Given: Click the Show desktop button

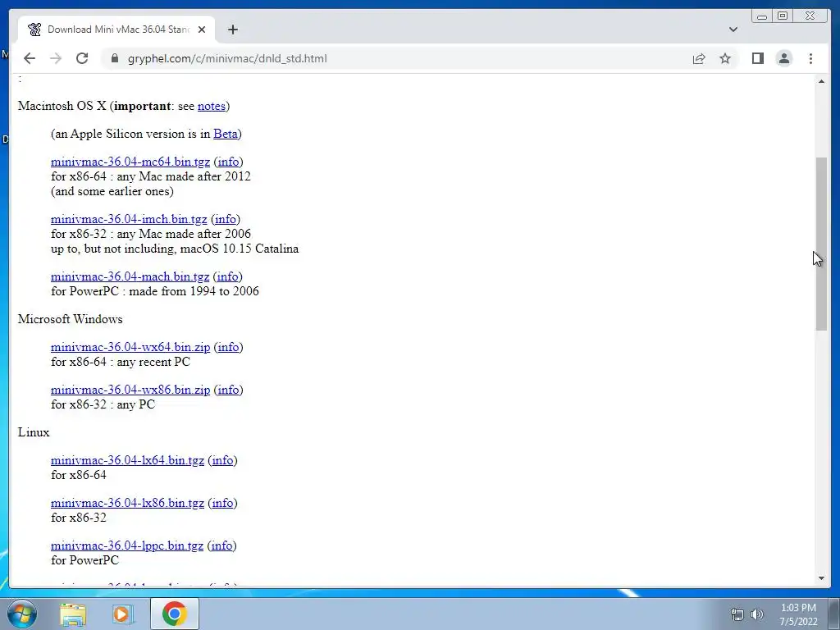Looking at the screenshot, I should coord(833,614).
